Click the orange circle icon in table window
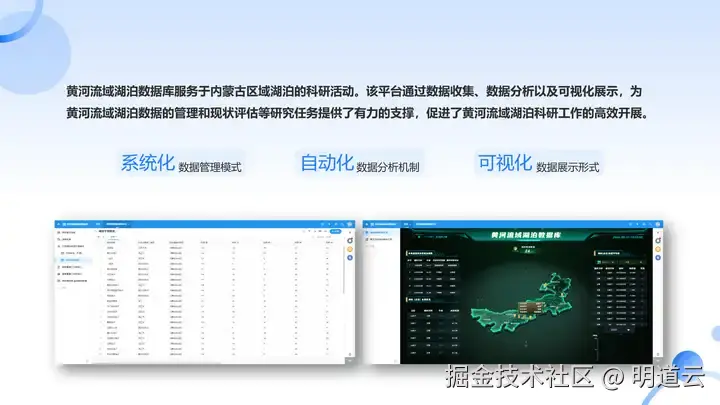The width and height of the screenshot is (720, 405). coord(350,249)
